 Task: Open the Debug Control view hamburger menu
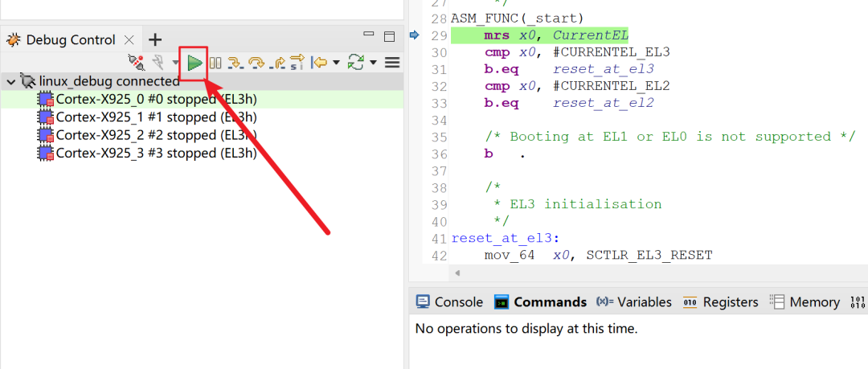[392, 62]
